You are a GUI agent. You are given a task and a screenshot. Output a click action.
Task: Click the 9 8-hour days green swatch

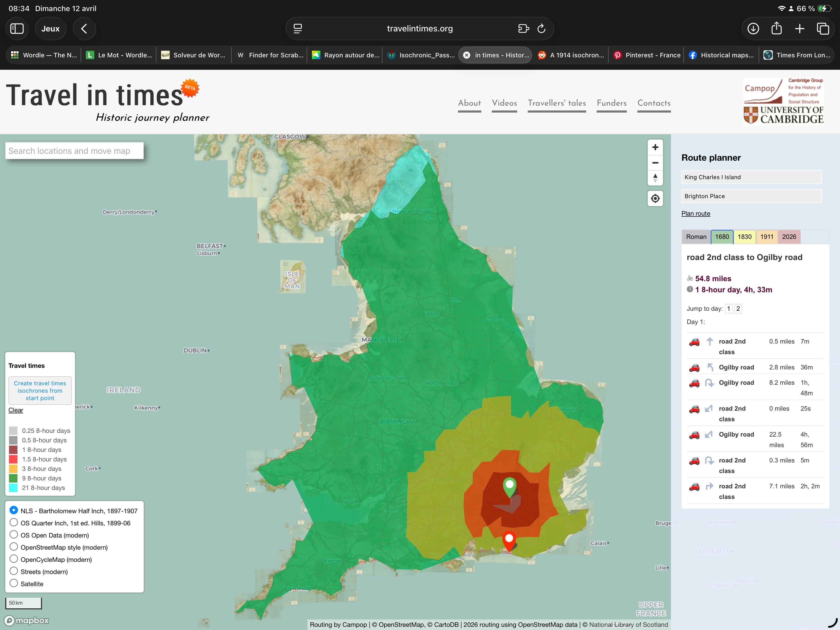(13, 478)
